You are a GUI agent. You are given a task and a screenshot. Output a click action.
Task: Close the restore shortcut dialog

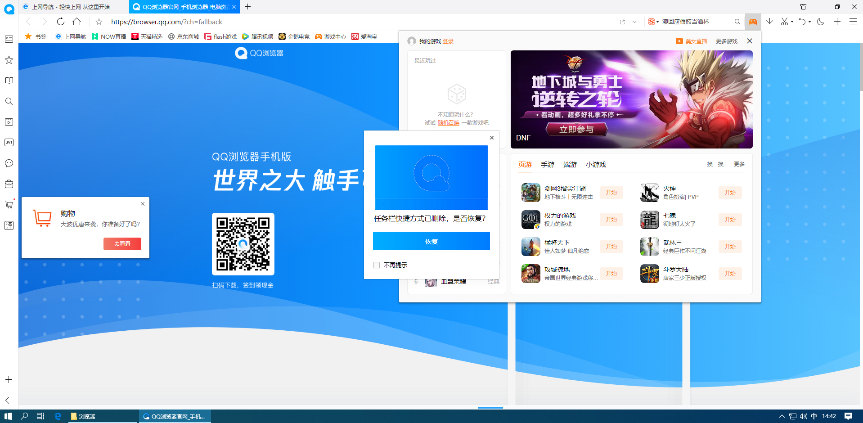point(492,138)
